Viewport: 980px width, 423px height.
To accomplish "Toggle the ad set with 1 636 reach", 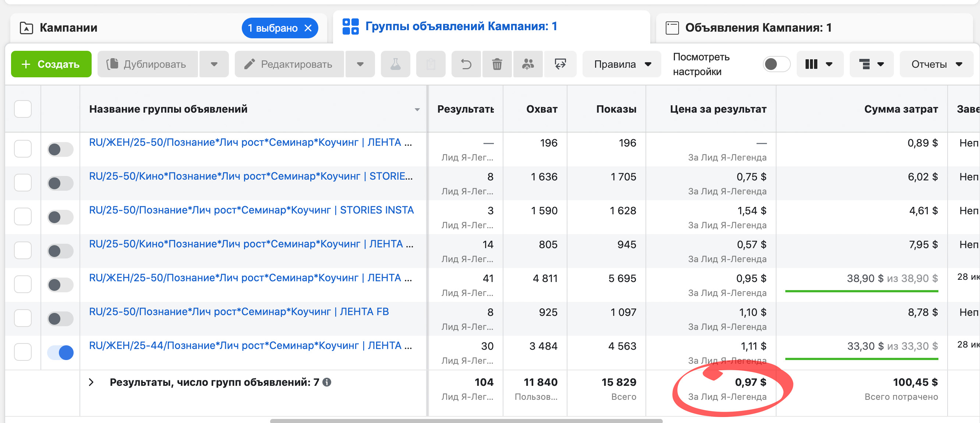I will pos(60,183).
